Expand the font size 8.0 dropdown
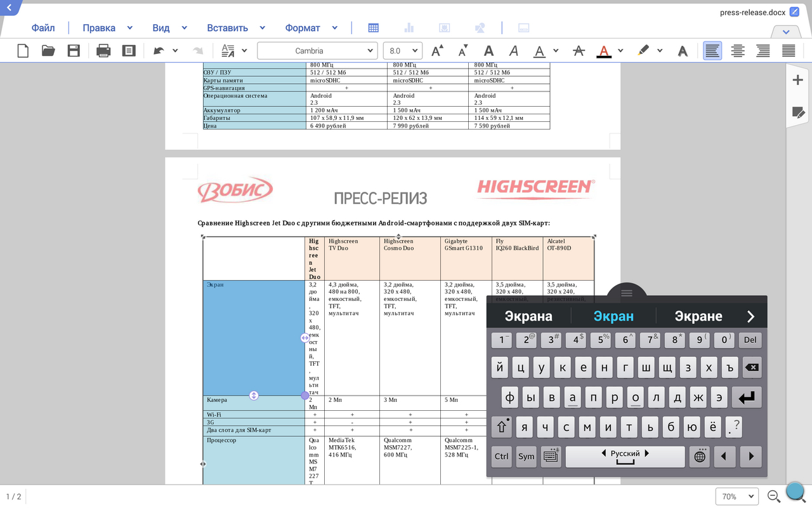The image size is (812, 508). pyautogui.click(x=403, y=51)
